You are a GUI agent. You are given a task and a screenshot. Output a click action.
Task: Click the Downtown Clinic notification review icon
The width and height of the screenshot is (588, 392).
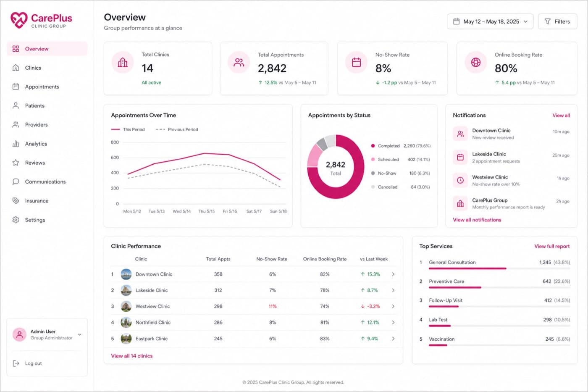[x=460, y=134]
